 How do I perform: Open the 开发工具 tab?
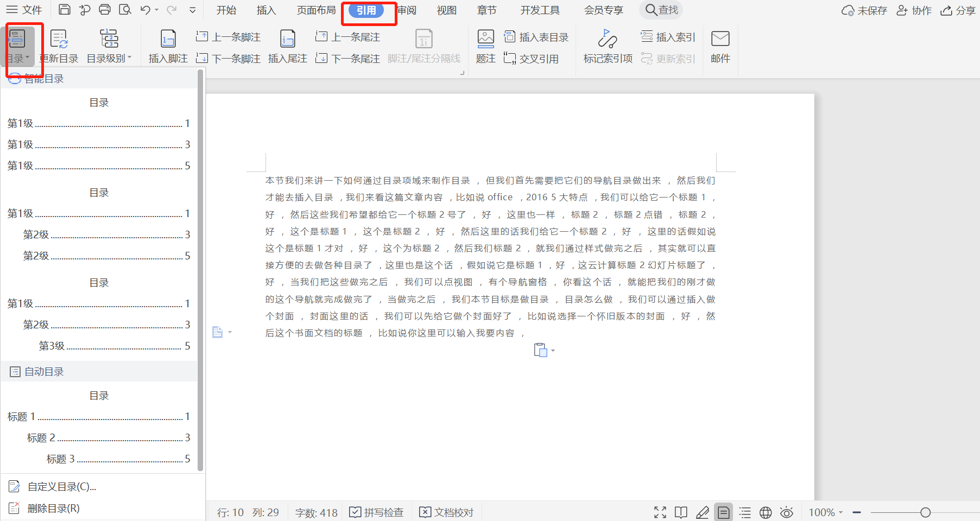(540, 10)
